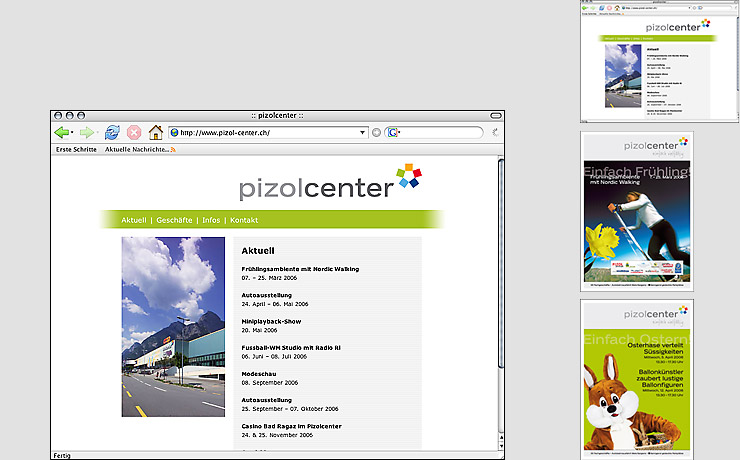This screenshot has height=460, width=740.
Task: Click the photo of the Pizolcenter building
Action: tap(173, 326)
